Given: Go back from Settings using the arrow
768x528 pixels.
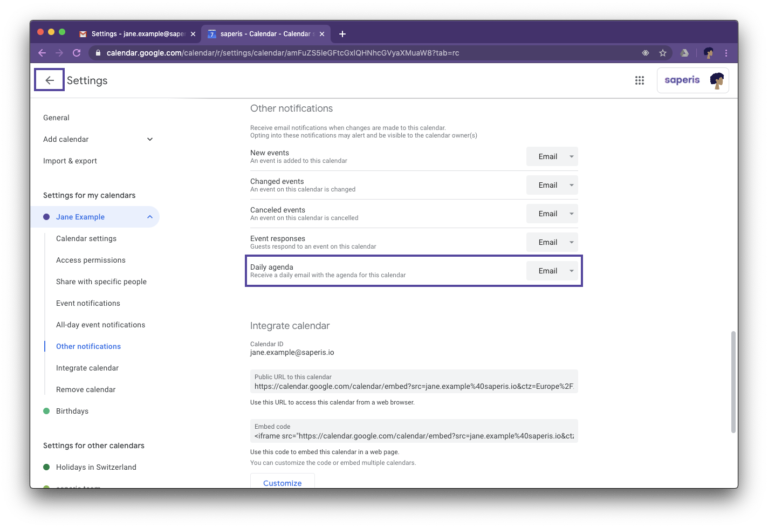Looking at the screenshot, I should coord(49,80).
